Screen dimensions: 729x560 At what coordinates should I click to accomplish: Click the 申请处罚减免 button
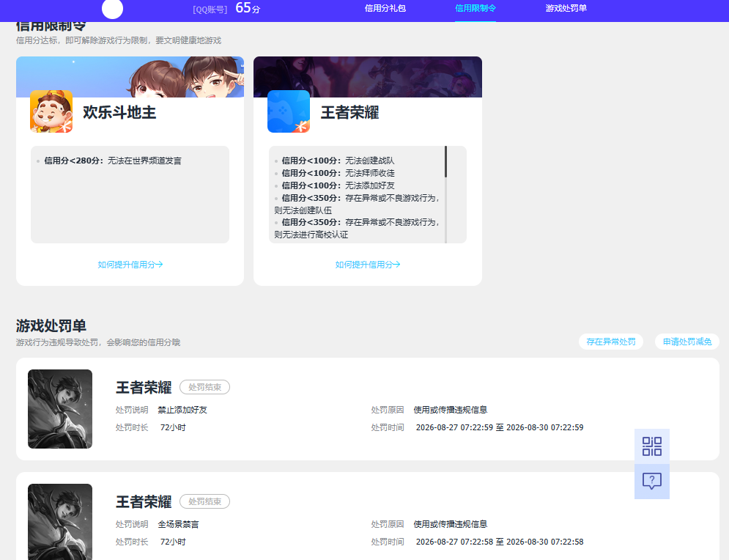pyautogui.click(x=687, y=342)
